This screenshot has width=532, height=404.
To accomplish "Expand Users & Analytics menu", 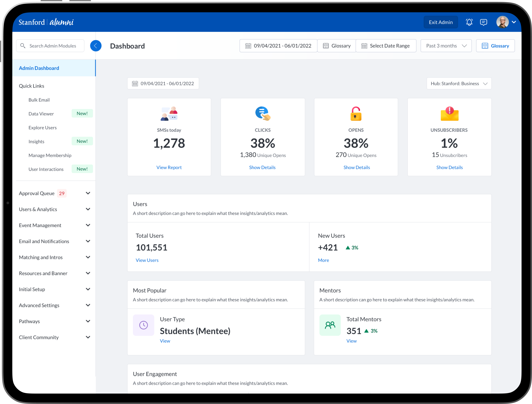I will pos(88,209).
